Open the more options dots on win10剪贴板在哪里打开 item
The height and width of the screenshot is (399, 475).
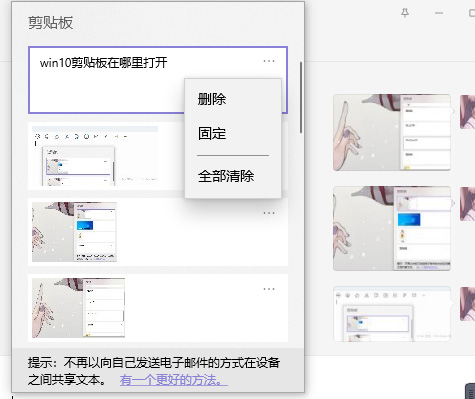click(x=269, y=61)
